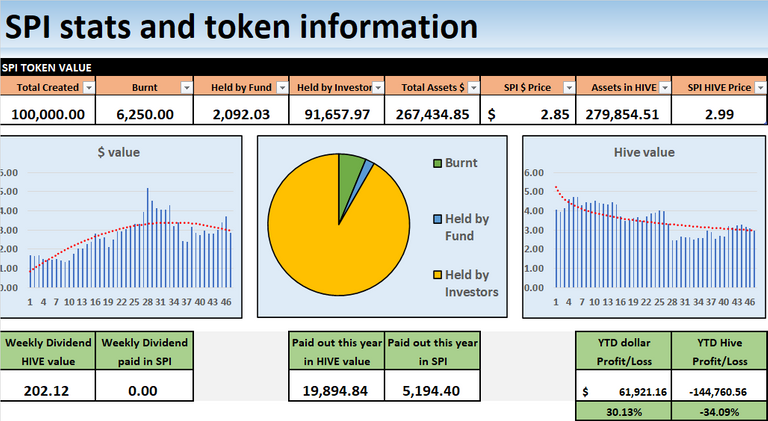
Task: Open the Held by Investor filter dropdown
Action: 378,88
